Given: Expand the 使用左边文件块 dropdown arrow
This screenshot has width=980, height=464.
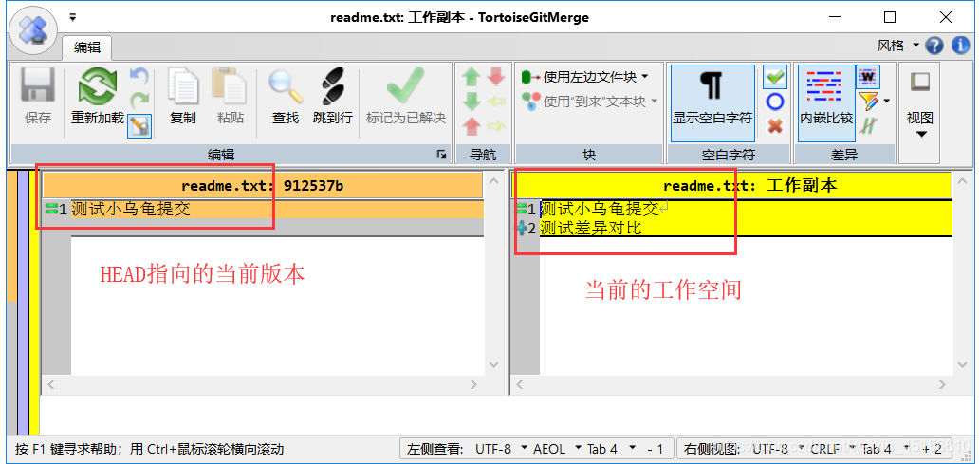Looking at the screenshot, I should pos(645,77).
